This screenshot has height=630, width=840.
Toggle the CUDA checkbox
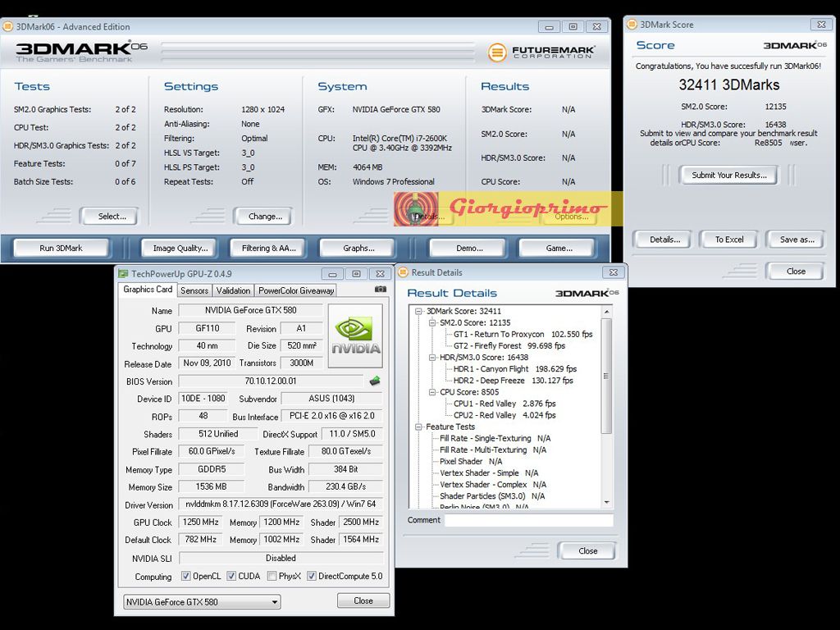click(231, 576)
